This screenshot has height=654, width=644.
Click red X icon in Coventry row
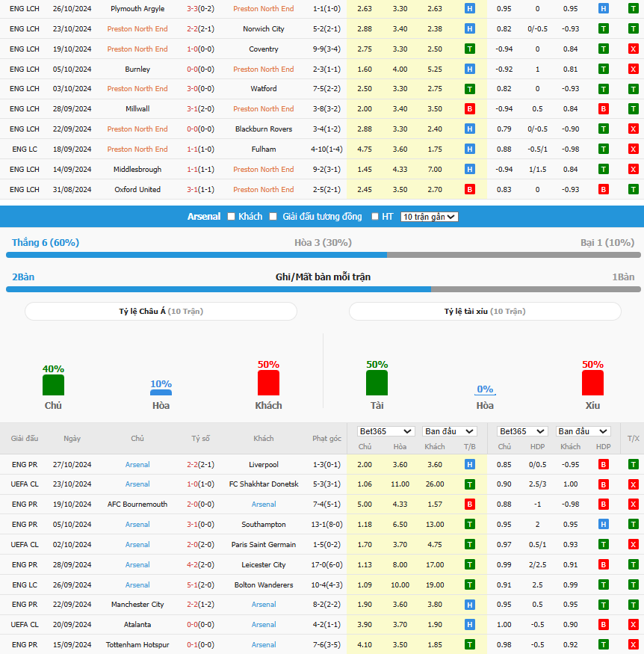pos(633,49)
